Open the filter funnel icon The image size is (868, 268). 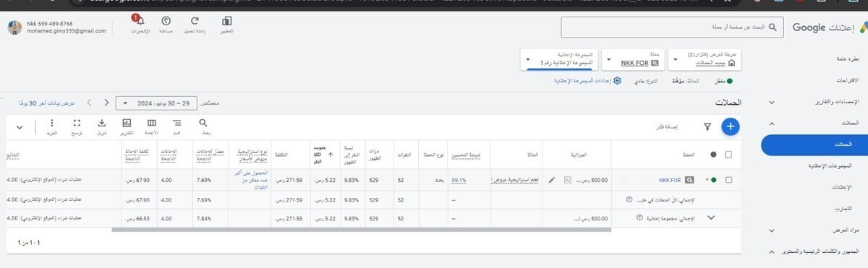(707, 127)
